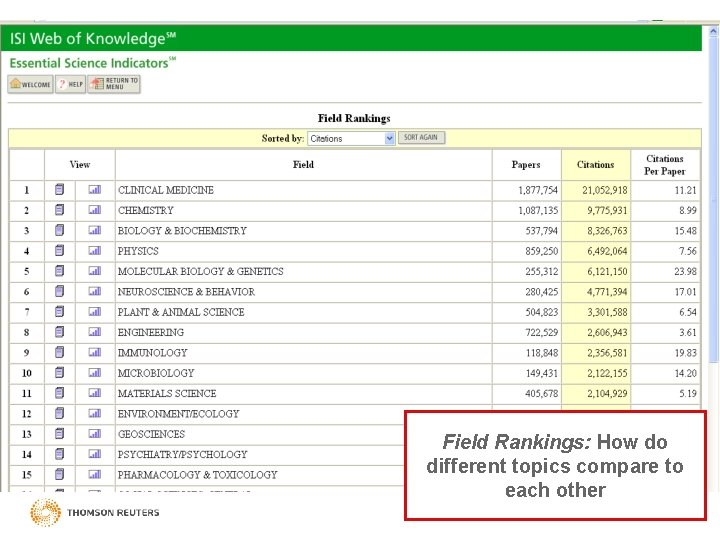This screenshot has width=720, height=540.
Task: Click the citations value 21,052,918
Action: tap(605, 190)
